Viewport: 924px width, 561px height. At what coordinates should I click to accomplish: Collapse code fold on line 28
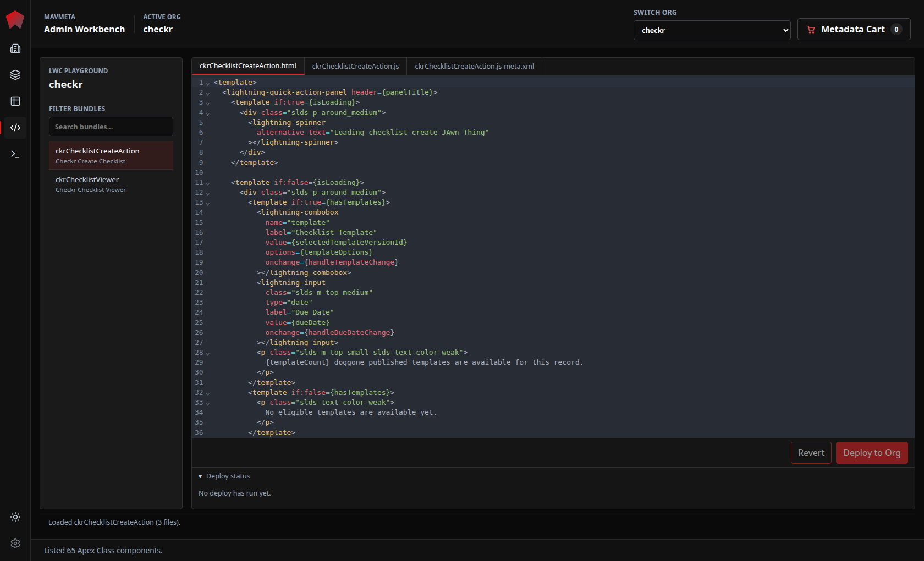coord(208,353)
